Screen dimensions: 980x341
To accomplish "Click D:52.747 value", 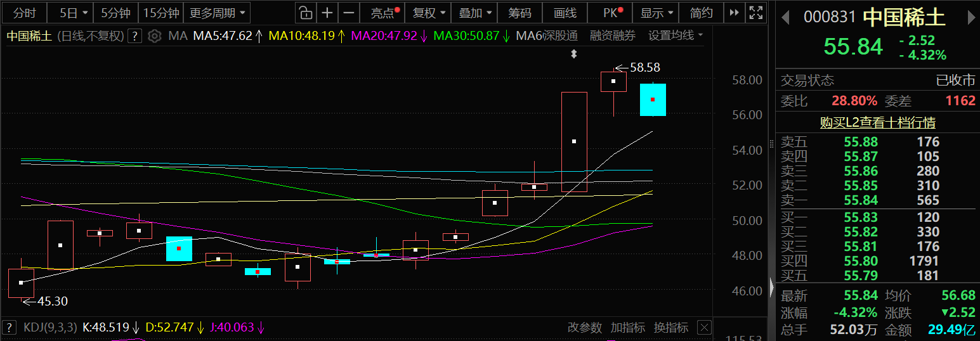I will (169, 328).
